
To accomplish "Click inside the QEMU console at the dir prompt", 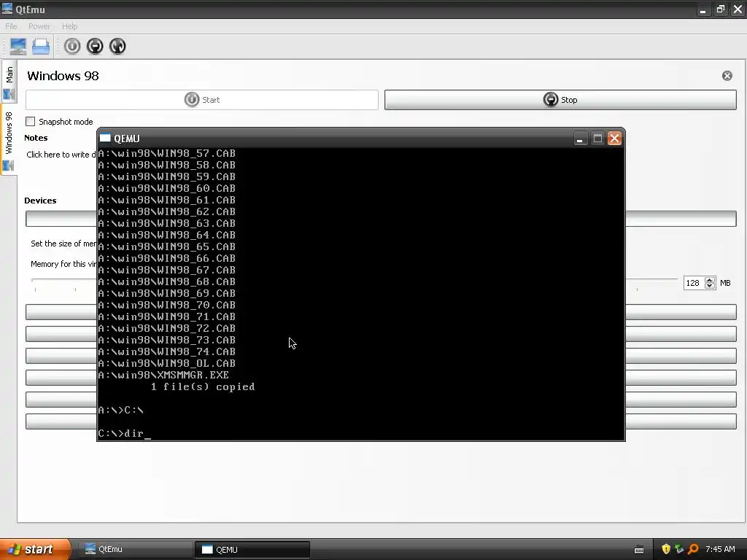I will 124,433.
